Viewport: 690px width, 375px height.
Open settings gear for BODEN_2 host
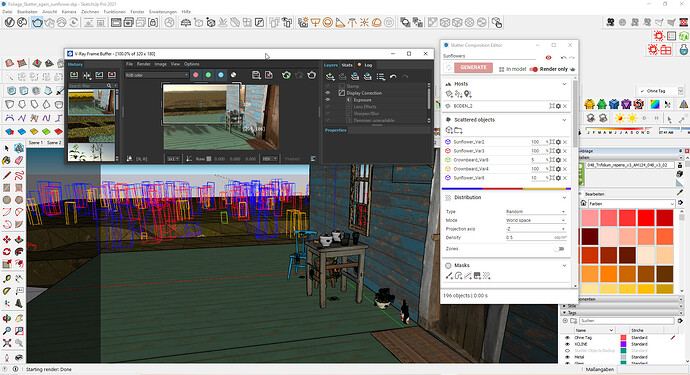coord(558,106)
